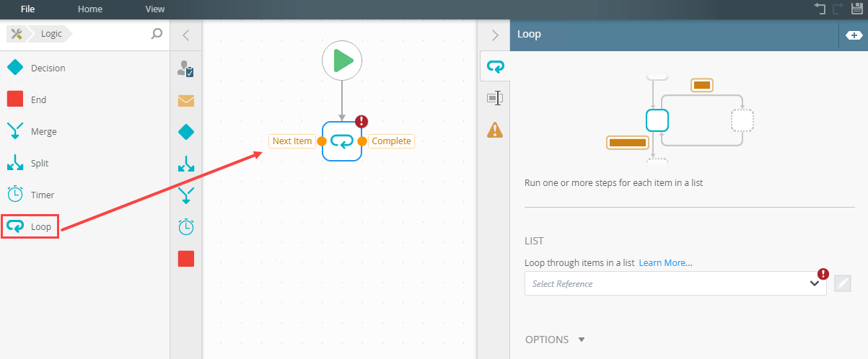Collapse the Loop configuration panel chevron

[x=494, y=35]
